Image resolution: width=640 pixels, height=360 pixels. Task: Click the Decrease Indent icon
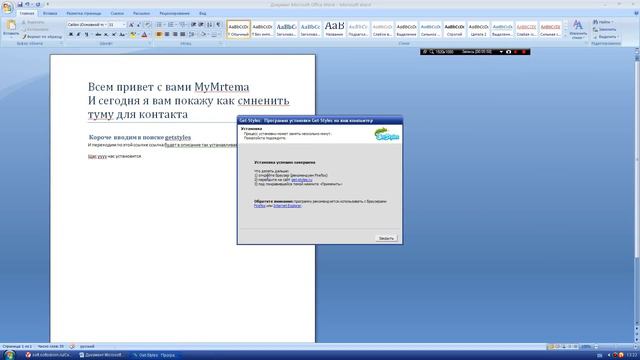[193, 25]
